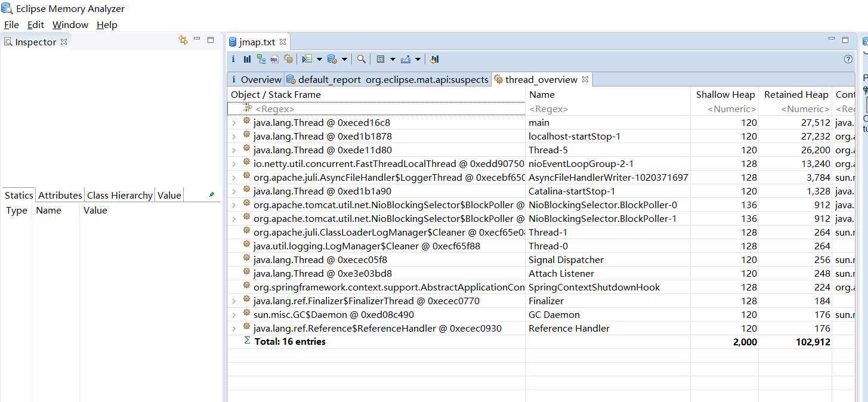868x402 pixels.
Task: Open the Query Browser database icon
Action: coord(332,59)
